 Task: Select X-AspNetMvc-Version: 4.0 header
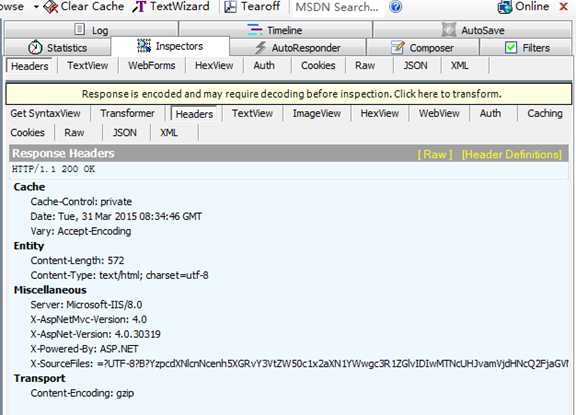pos(89,319)
